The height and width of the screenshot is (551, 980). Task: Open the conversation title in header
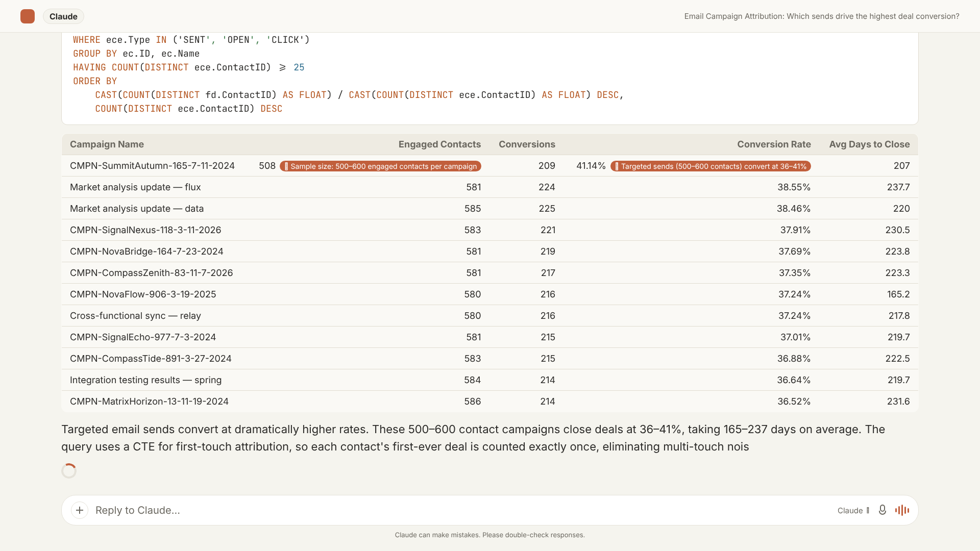click(821, 16)
